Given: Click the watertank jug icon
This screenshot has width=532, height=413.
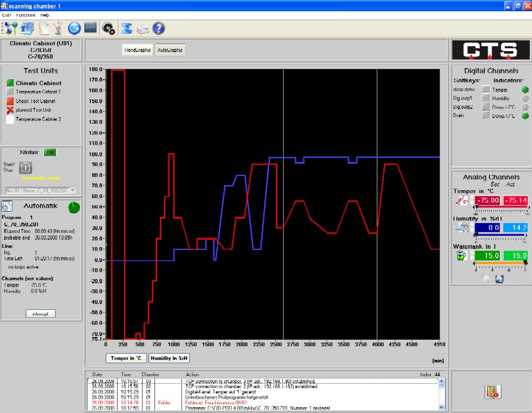Looking at the screenshot, I should 461,255.
